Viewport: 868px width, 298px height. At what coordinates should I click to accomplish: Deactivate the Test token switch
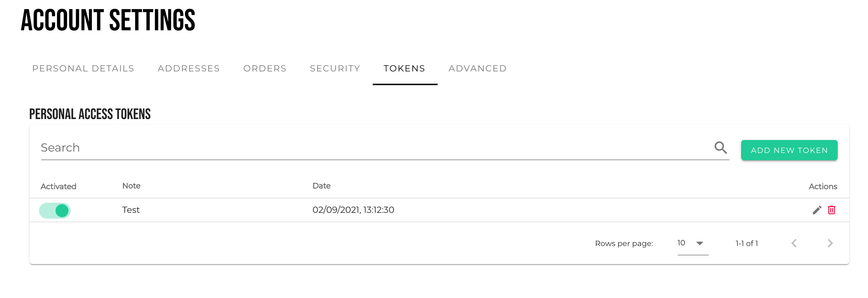tap(55, 211)
